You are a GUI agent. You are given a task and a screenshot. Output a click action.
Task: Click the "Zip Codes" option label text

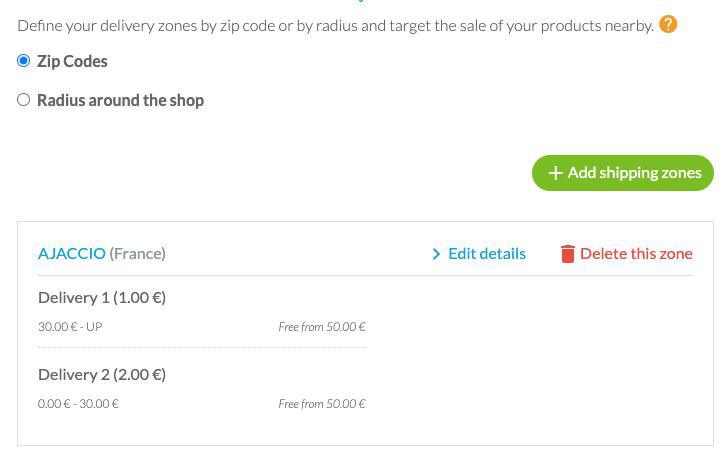click(72, 61)
